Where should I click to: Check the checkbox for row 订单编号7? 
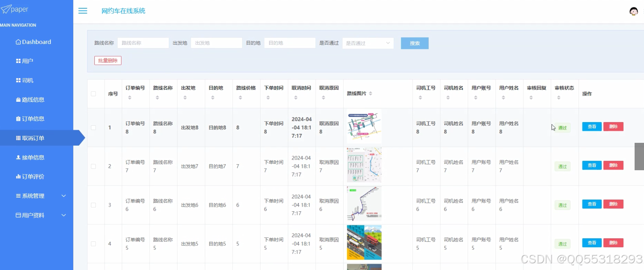(x=93, y=166)
